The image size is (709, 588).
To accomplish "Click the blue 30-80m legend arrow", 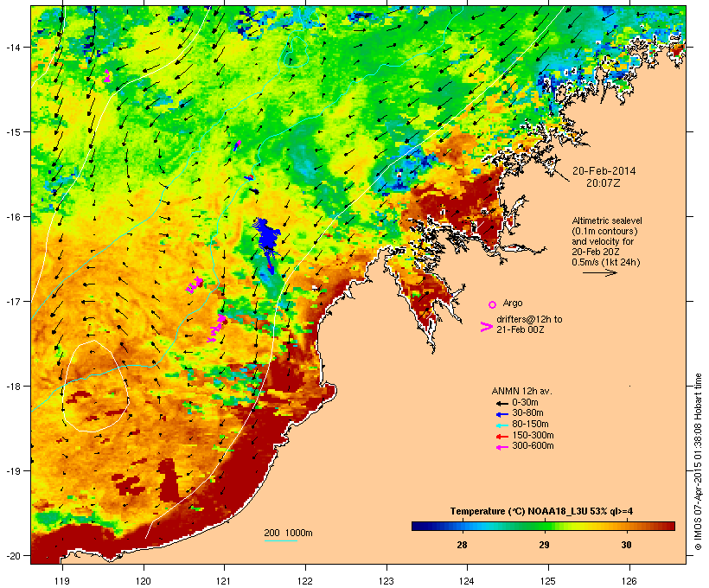I will [501, 414].
